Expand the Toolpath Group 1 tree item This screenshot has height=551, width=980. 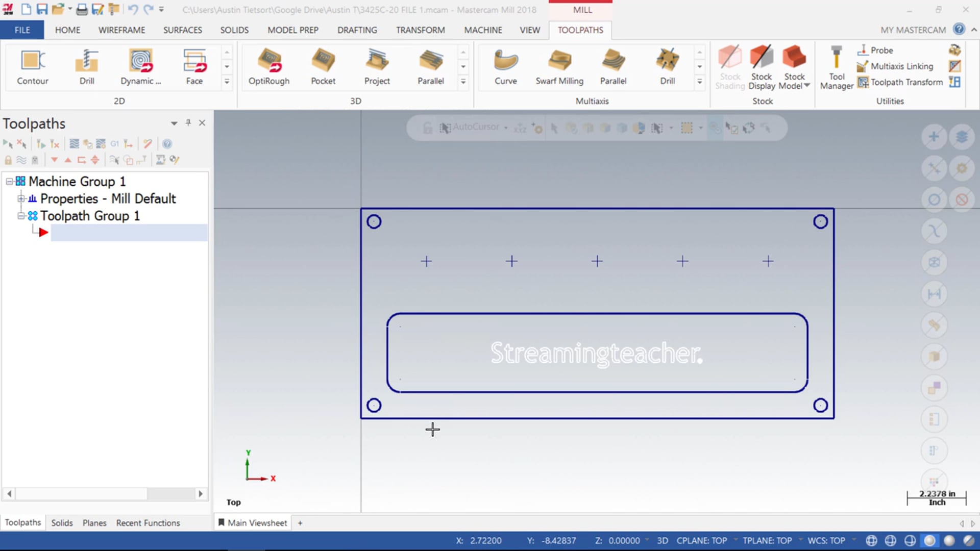pyautogui.click(x=19, y=215)
